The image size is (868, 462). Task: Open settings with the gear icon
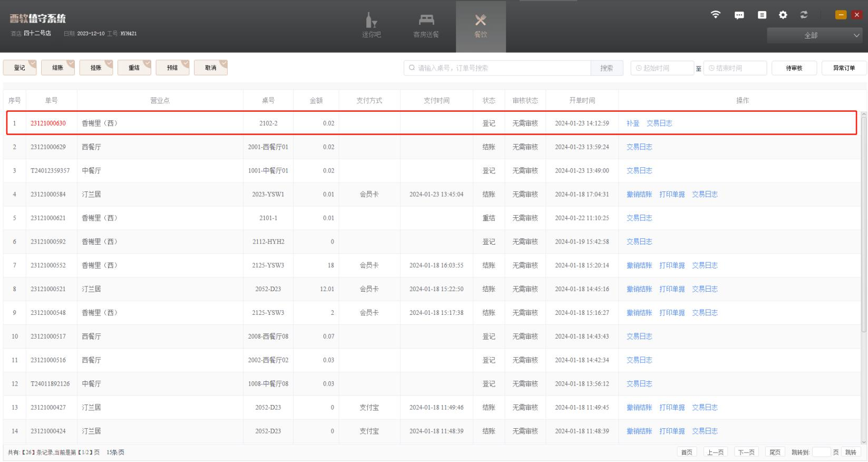coord(783,15)
